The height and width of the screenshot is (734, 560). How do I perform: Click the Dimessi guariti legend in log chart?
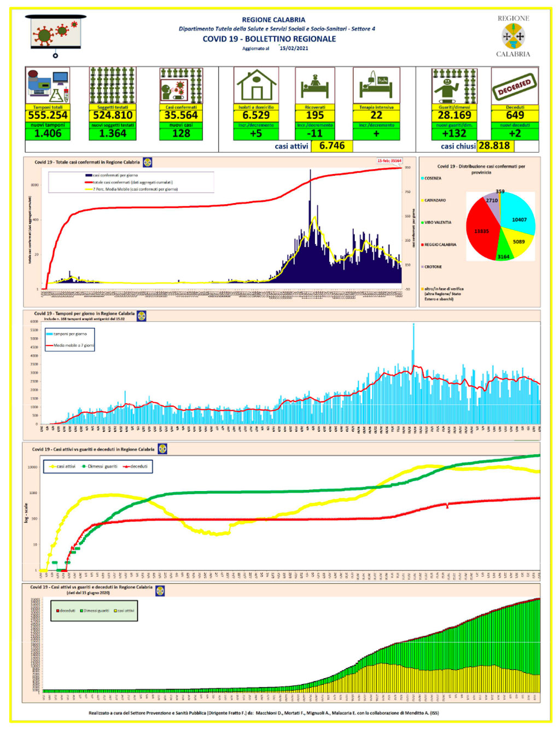click(x=100, y=466)
